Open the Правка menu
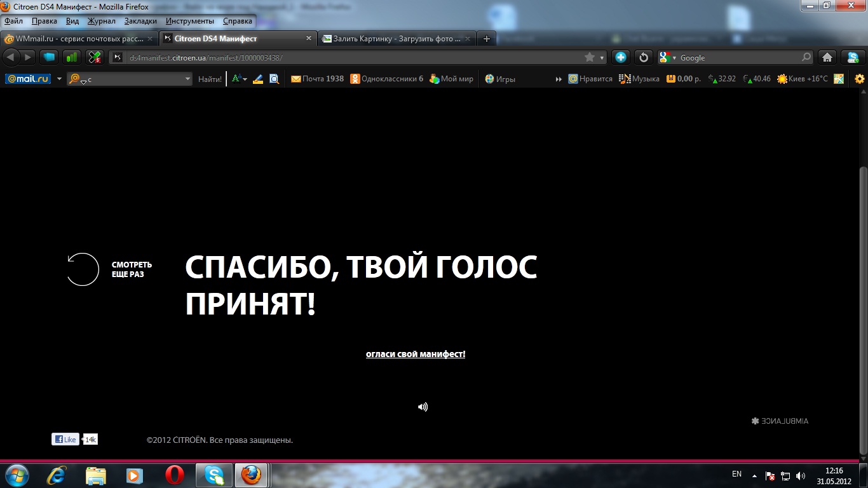 pos(44,21)
